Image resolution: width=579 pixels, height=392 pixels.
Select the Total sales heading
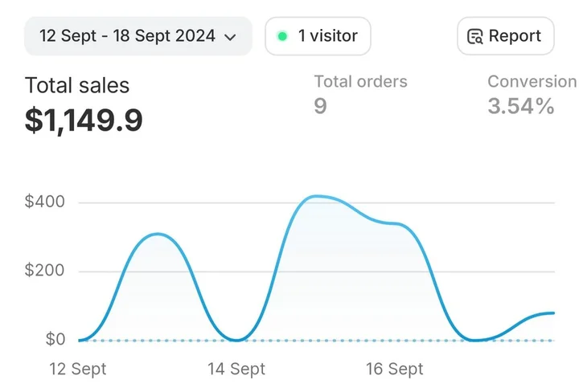pos(77,85)
